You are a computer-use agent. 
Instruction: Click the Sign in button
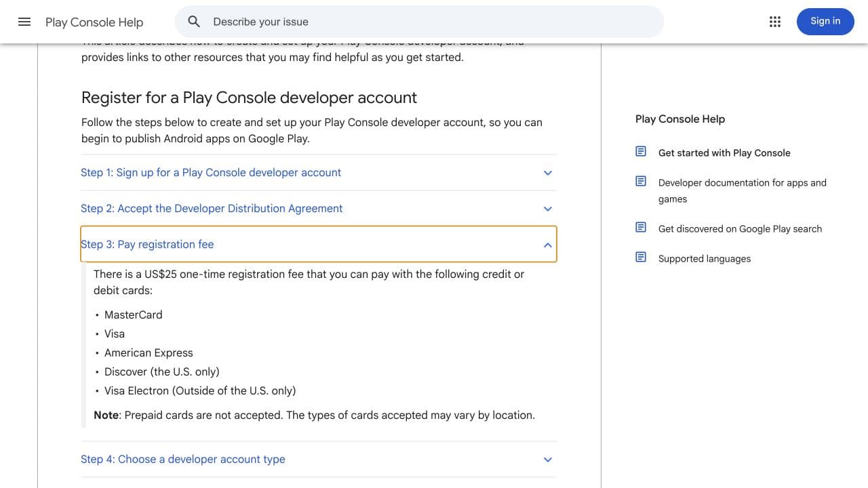825,22
